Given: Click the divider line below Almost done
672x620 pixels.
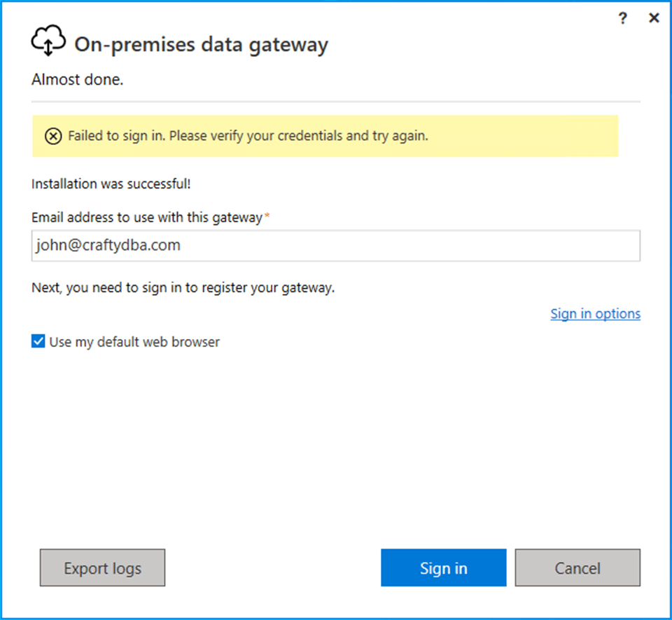Looking at the screenshot, I should pyautogui.click(x=336, y=102).
